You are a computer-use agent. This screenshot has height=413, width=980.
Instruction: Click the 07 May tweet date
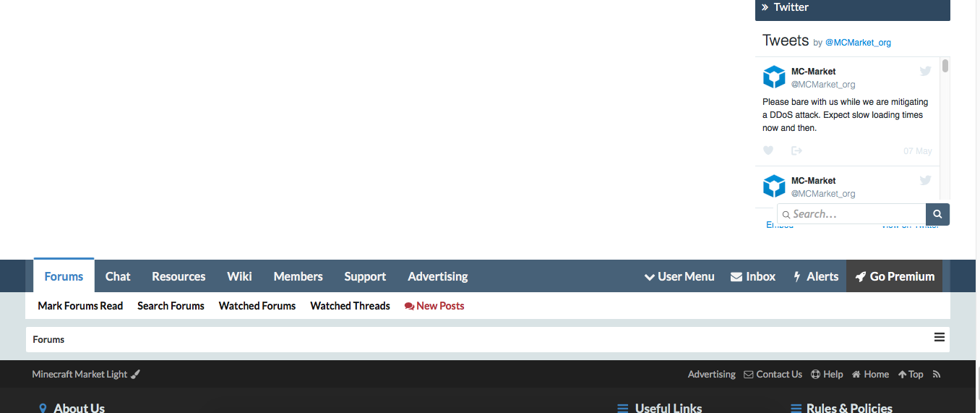(918, 151)
